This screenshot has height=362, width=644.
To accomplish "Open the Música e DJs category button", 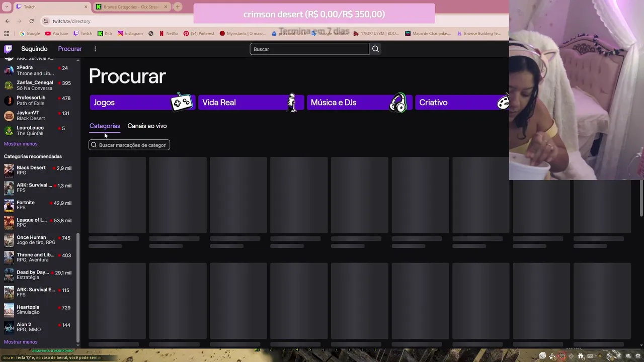I will [359, 103].
